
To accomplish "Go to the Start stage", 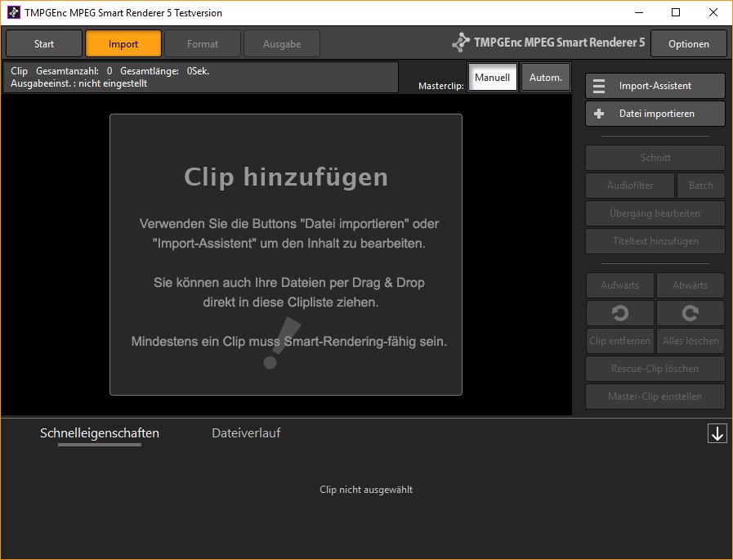I will pos(44,43).
